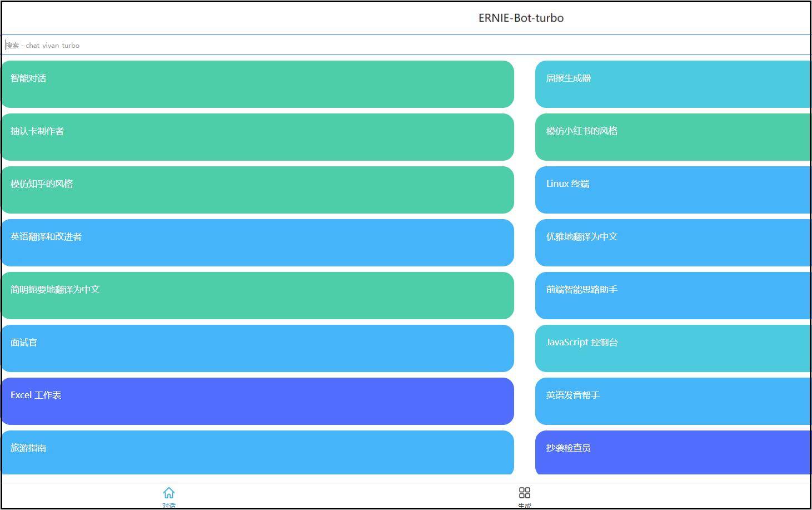
Task: Launch the JavaScript 控制台 card
Action: click(672, 348)
